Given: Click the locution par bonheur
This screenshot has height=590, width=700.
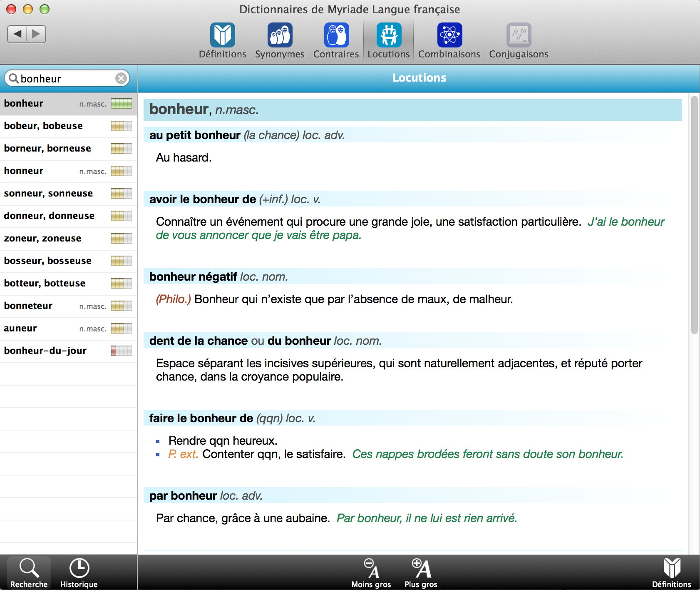Looking at the screenshot, I should tap(183, 496).
